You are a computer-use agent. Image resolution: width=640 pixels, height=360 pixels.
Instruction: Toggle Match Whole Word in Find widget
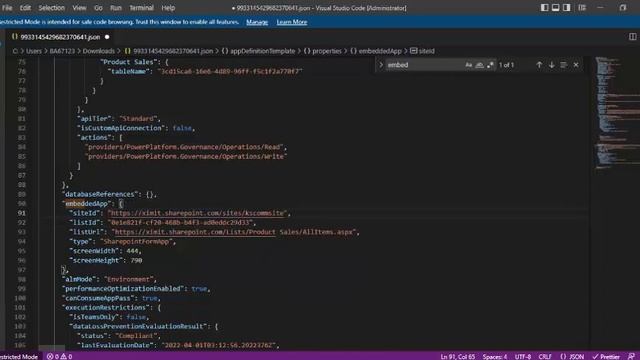point(480,65)
